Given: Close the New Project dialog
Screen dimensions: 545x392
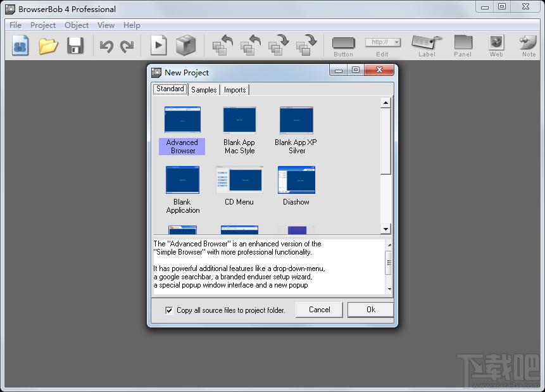Looking at the screenshot, I should click(379, 70).
